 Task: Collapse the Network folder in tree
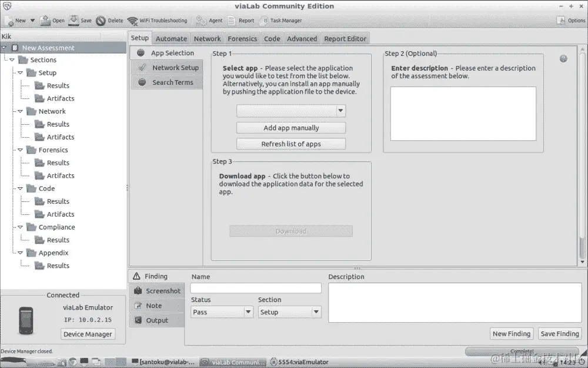[20, 111]
